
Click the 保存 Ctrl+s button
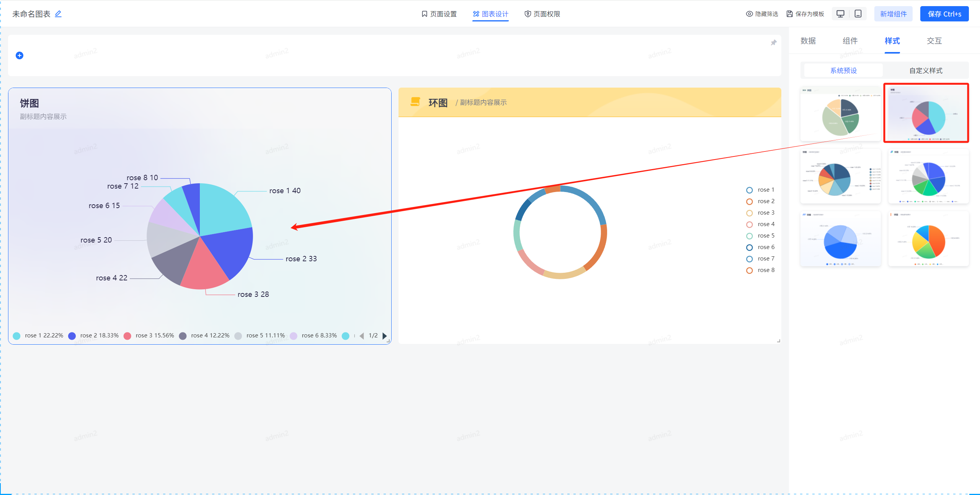[944, 14]
